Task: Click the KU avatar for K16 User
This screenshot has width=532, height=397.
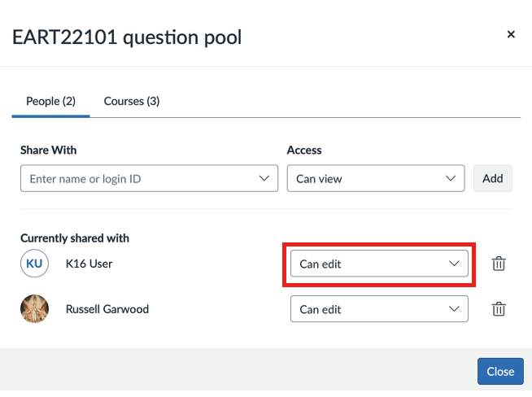Action: click(x=34, y=264)
